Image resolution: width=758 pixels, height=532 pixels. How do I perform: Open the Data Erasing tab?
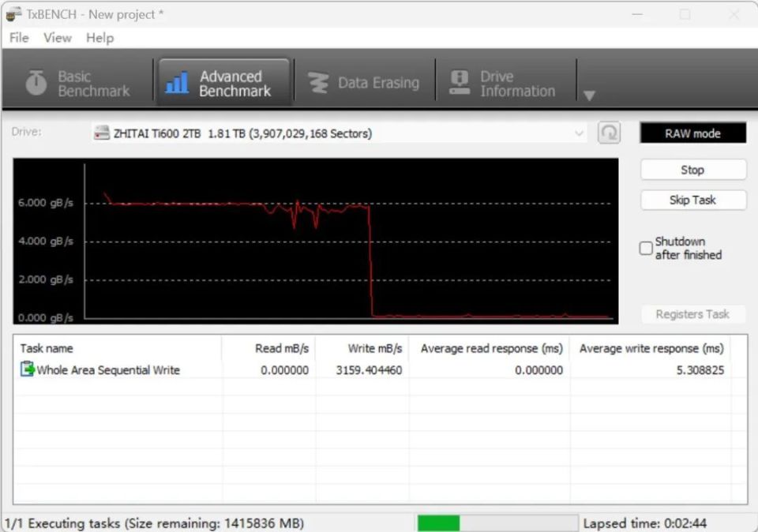tap(365, 83)
